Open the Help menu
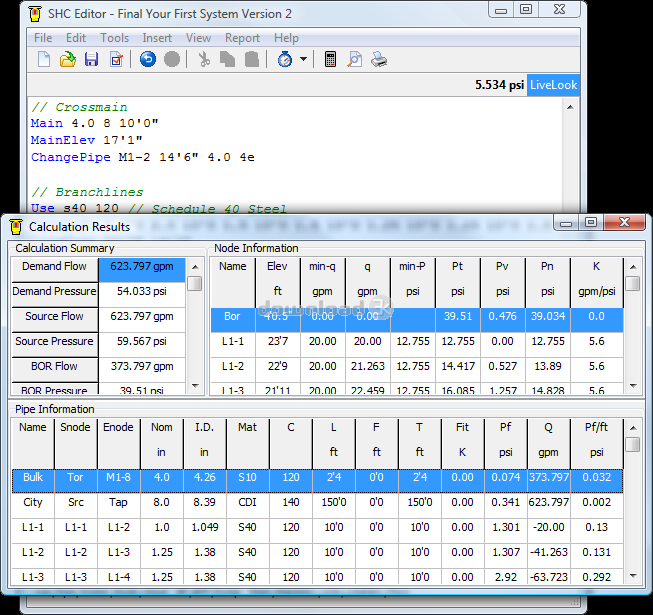The width and height of the screenshot is (653, 615). tap(286, 38)
